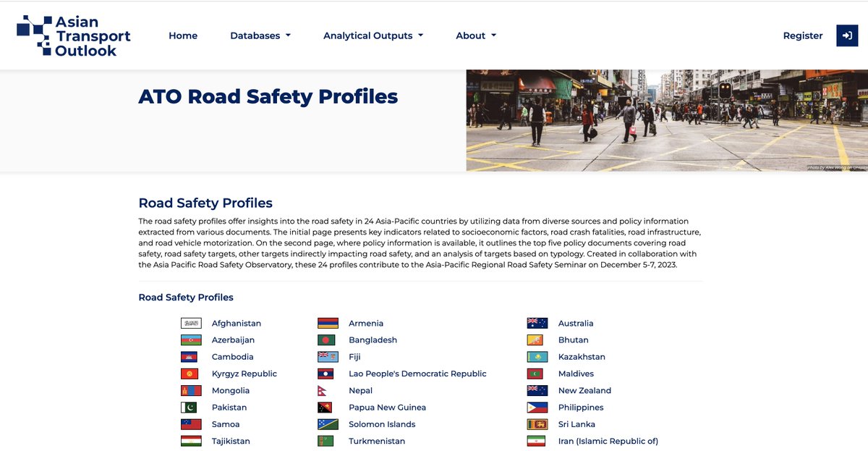Open the New Zealand profile link
Screen dimensions: 868x451
tap(584, 391)
